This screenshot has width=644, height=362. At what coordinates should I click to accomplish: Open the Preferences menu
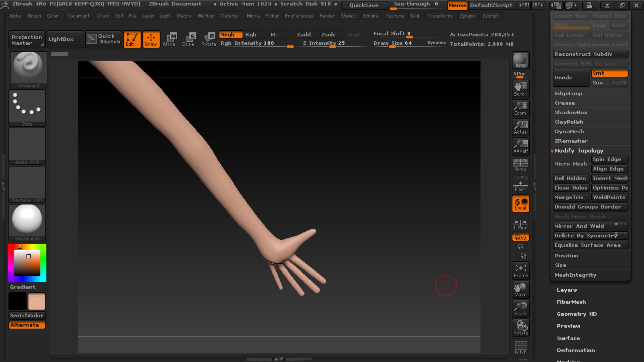(x=299, y=16)
